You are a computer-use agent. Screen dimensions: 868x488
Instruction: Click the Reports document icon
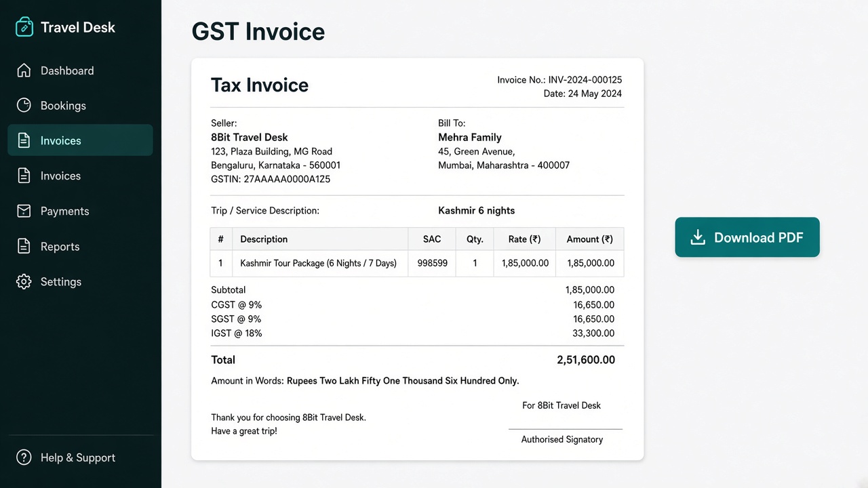pyautogui.click(x=24, y=246)
